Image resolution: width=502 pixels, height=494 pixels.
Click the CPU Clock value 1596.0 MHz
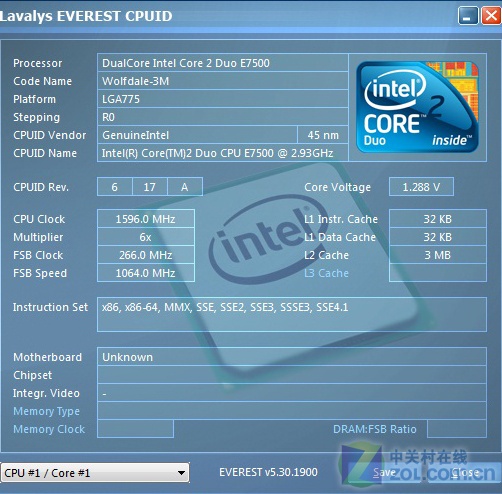(x=146, y=219)
